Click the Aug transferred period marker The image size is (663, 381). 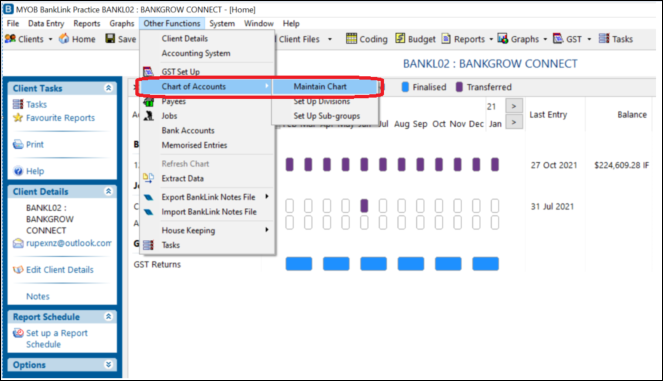[x=401, y=164]
